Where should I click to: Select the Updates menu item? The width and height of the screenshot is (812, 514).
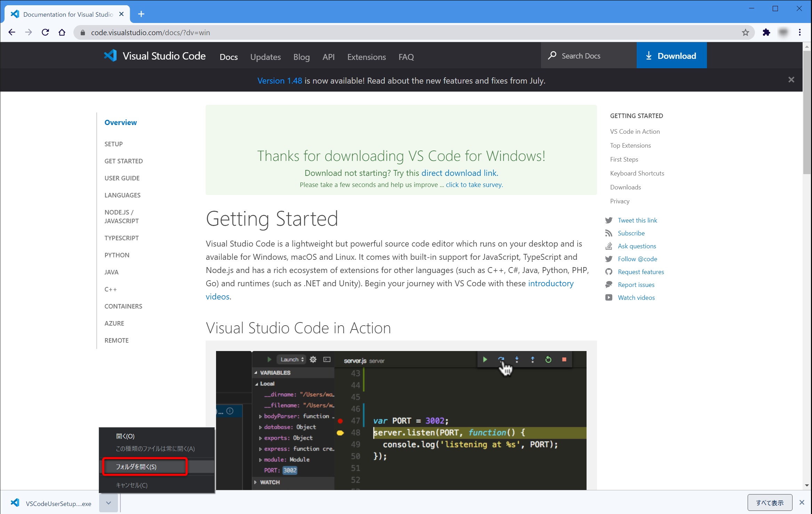point(265,57)
